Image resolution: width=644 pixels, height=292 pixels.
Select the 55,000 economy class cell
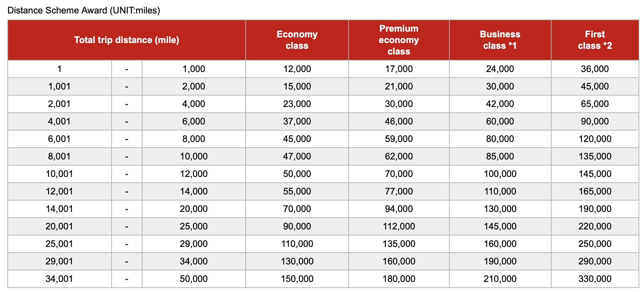click(297, 191)
